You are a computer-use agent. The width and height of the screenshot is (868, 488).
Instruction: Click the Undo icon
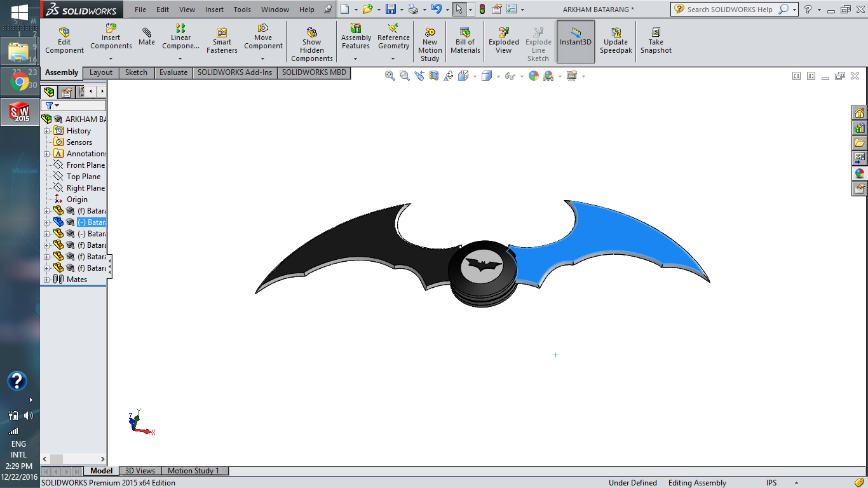point(436,9)
